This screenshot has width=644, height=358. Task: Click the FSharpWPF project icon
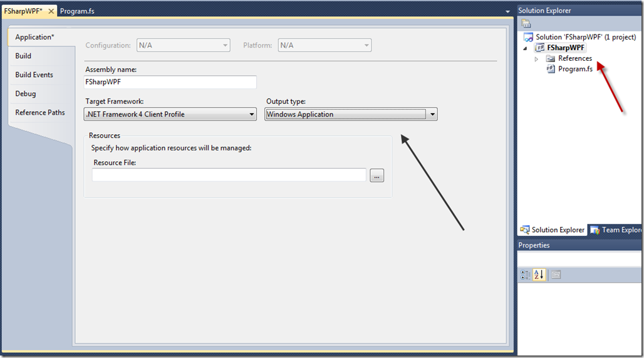539,48
